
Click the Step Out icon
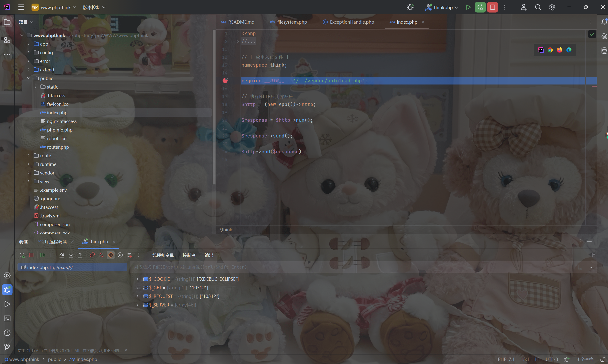[80, 255]
